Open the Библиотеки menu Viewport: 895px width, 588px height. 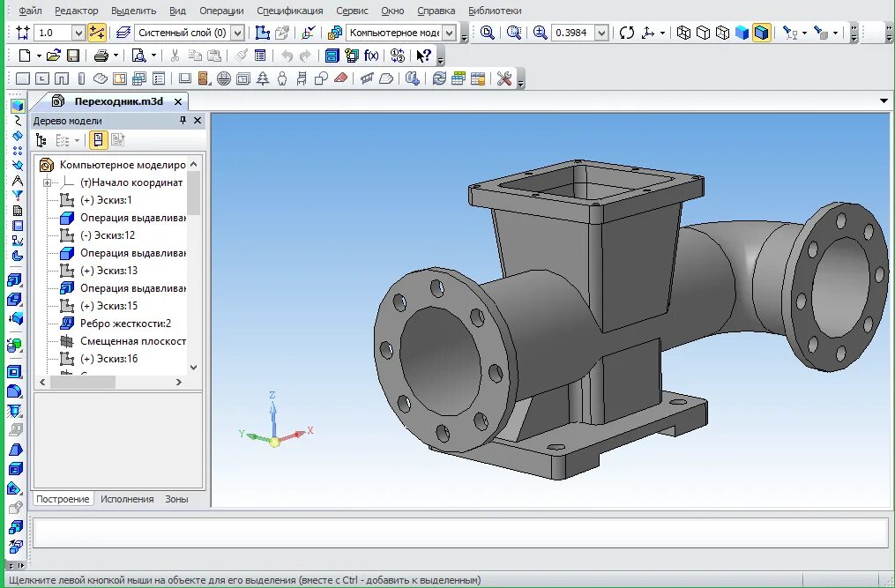pos(495,11)
